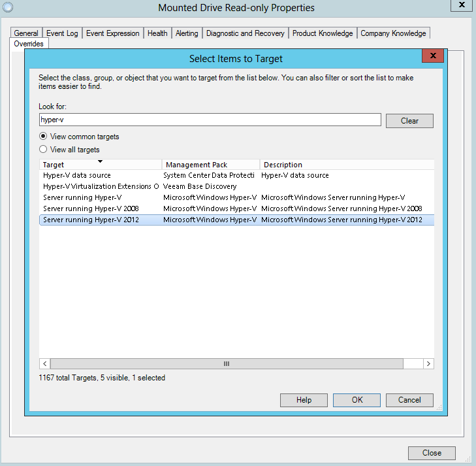Open the Product Knowledge tab
Viewport: 476px width, 466px height.
323,33
